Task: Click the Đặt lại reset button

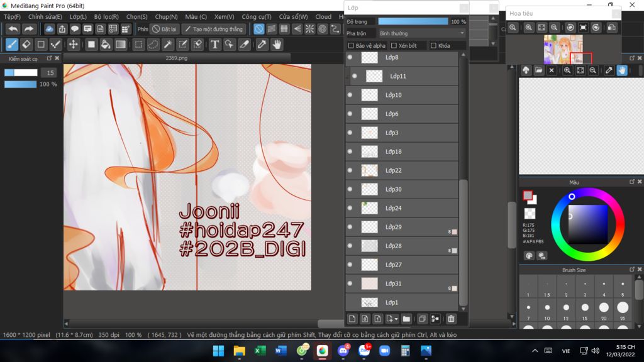Action: coord(165,29)
